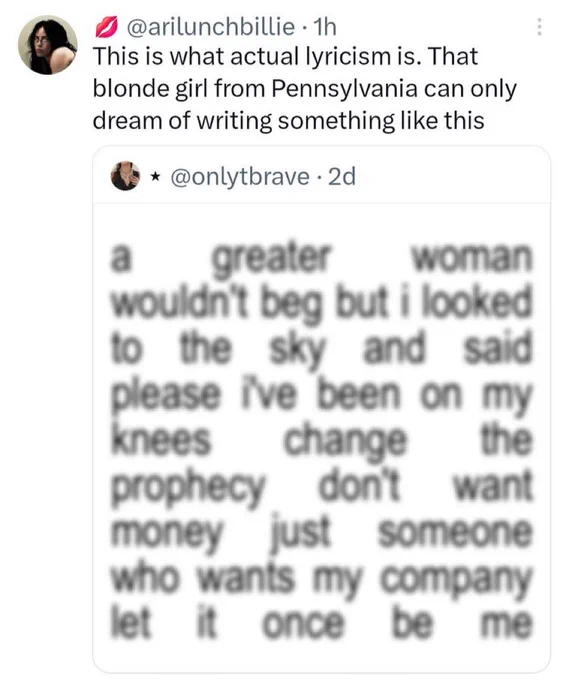Open the @onlytbrave handle in quoted tweet
Viewport: 569px width, 680px height.
[x=240, y=177]
